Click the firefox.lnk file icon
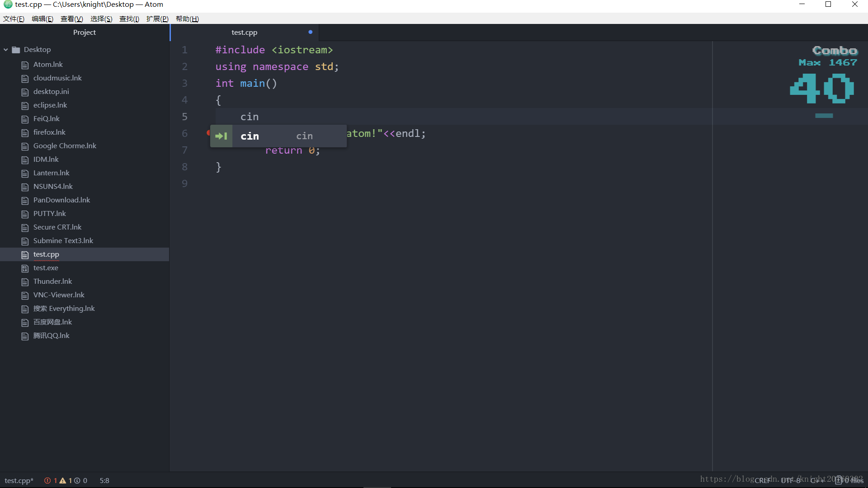The height and width of the screenshot is (488, 868). [x=25, y=132]
